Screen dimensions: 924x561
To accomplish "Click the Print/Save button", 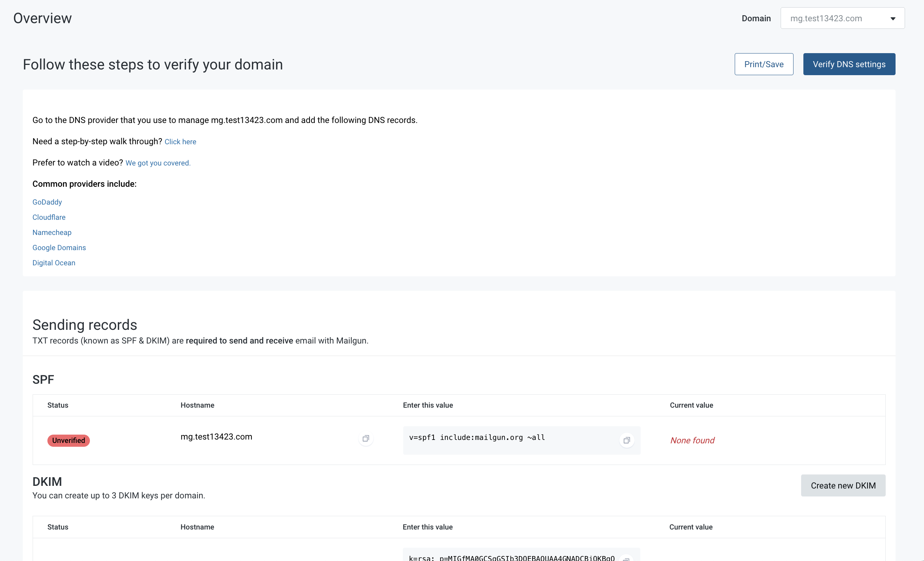I will coord(764,64).
